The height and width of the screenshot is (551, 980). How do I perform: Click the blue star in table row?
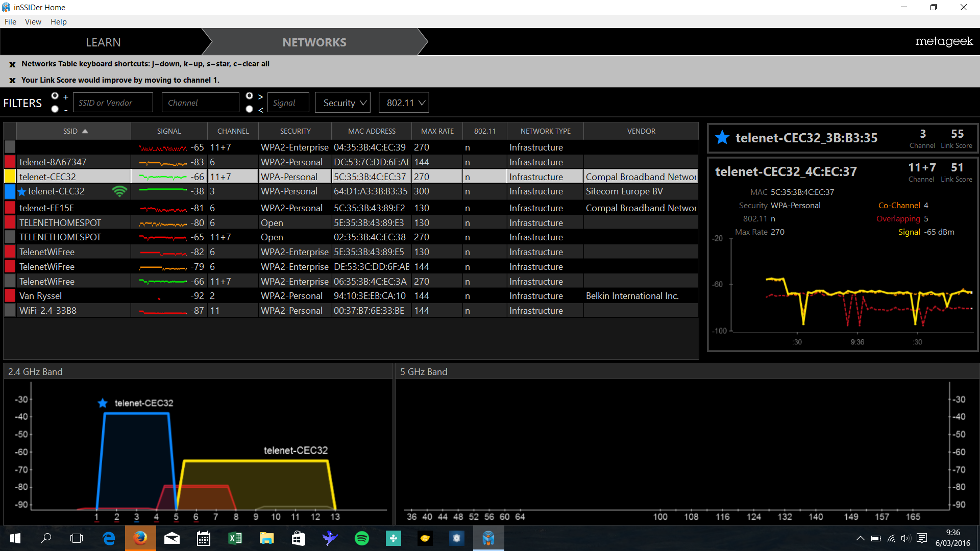pos(22,192)
